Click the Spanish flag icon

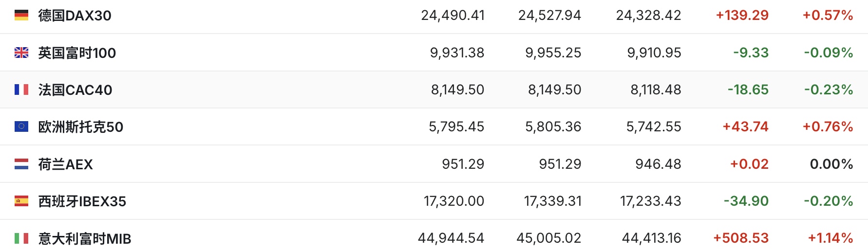click(x=21, y=201)
